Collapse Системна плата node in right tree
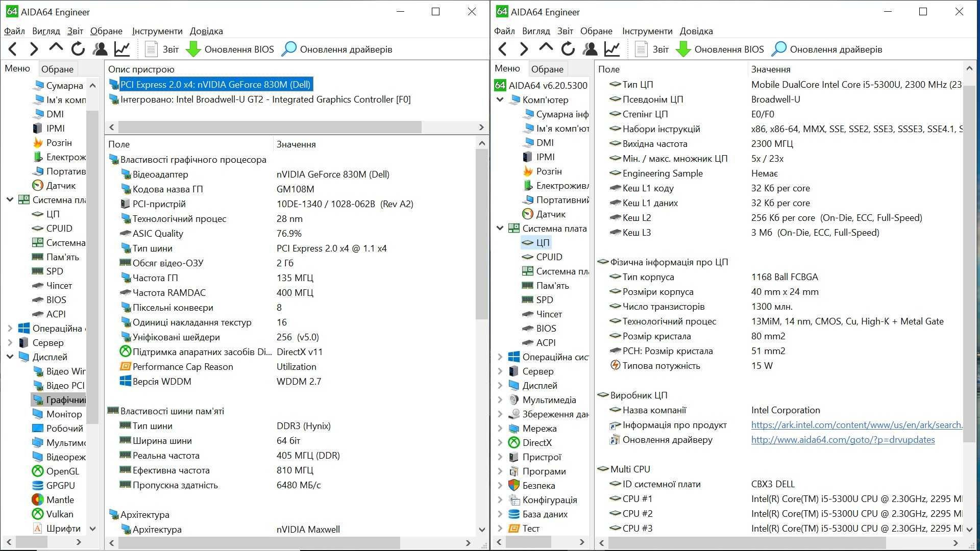 click(x=500, y=228)
